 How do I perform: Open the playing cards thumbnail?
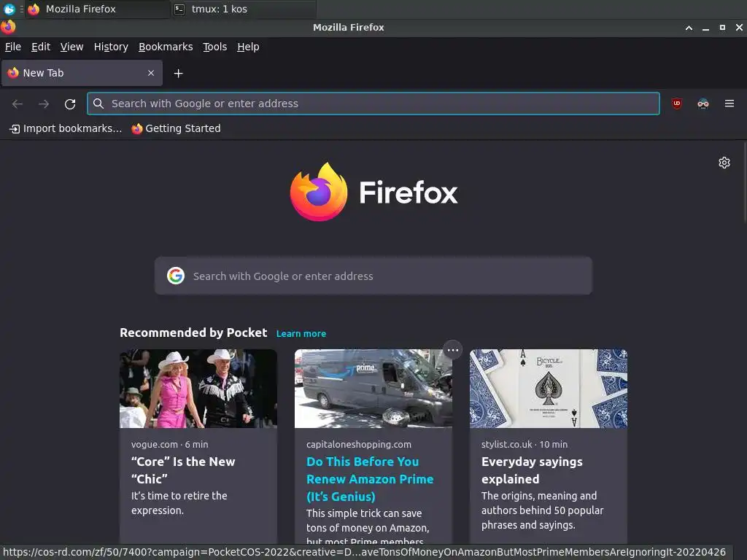[x=549, y=389]
